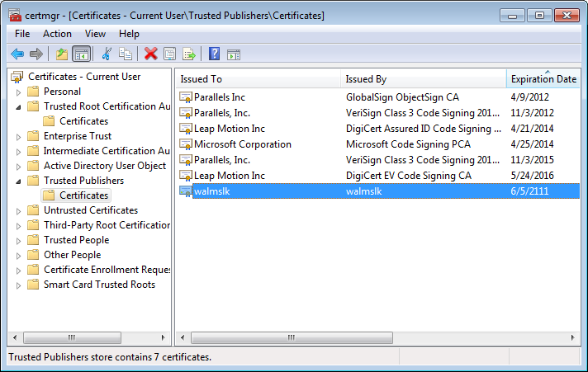The width and height of the screenshot is (588, 372).
Task: Expand the Untrusted Certificates node arrow
Action: coord(19,210)
